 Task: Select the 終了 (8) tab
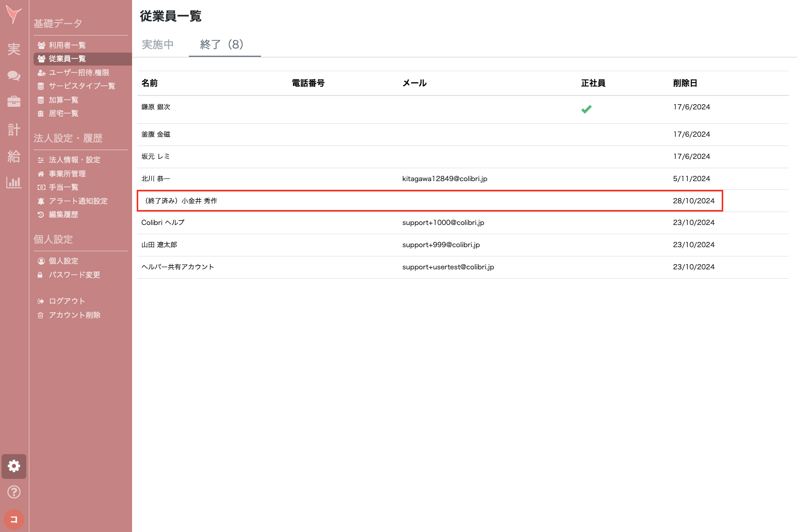coord(222,45)
